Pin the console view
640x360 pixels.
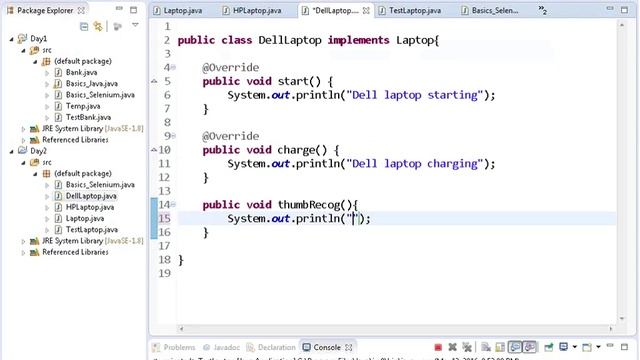pos(549,347)
